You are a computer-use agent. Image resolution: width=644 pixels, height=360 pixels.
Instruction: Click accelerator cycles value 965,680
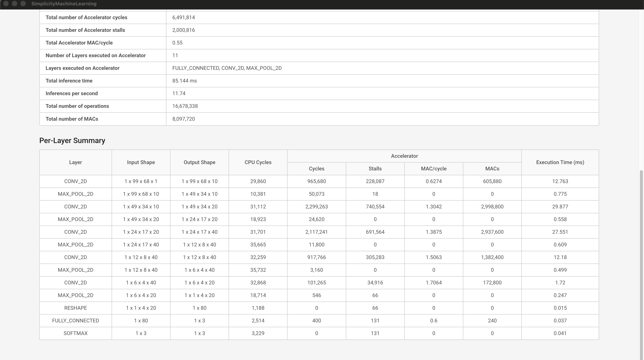pyautogui.click(x=316, y=181)
